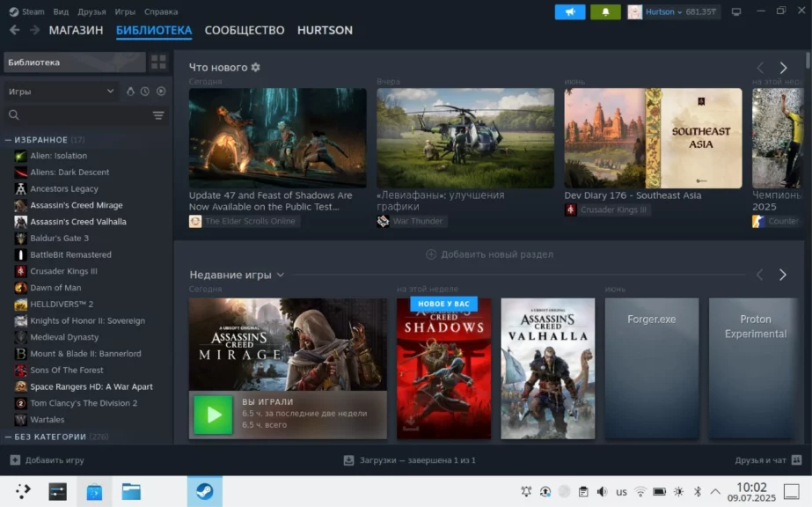The height and width of the screenshot is (507, 812).
Task: Open Big Picture mode monitor icon
Action: [736, 11]
